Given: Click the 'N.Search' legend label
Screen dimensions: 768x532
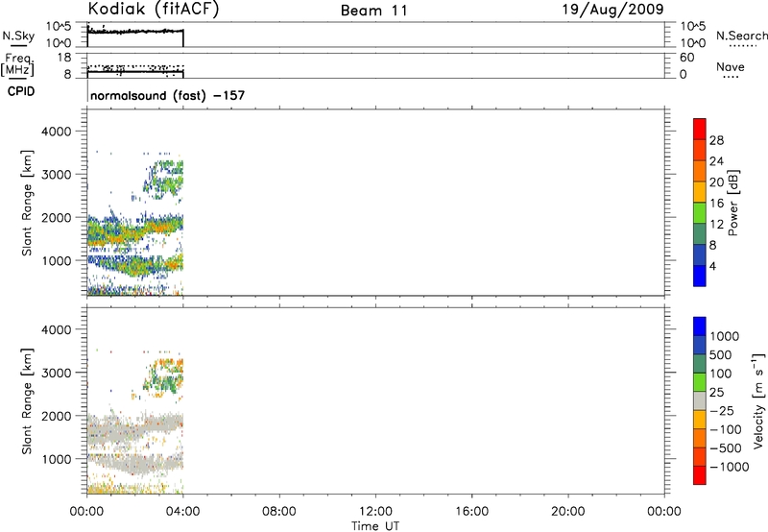Looking at the screenshot, I should pyautogui.click(x=741, y=36).
